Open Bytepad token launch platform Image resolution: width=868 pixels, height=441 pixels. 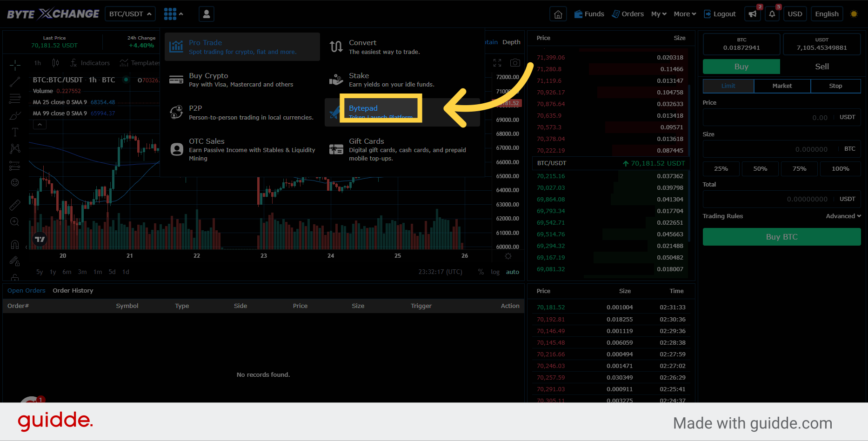point(402,112)
